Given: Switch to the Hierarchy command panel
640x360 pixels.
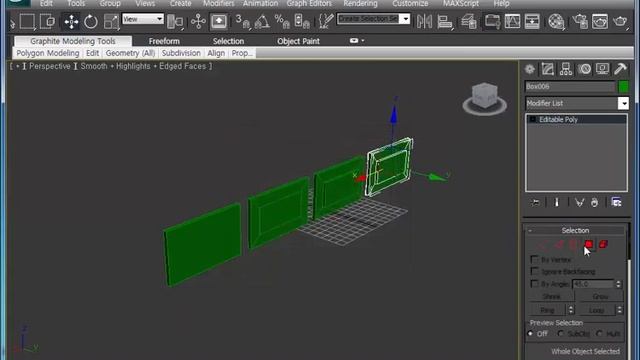Looking at the screenshot, I should coord(566,69).
